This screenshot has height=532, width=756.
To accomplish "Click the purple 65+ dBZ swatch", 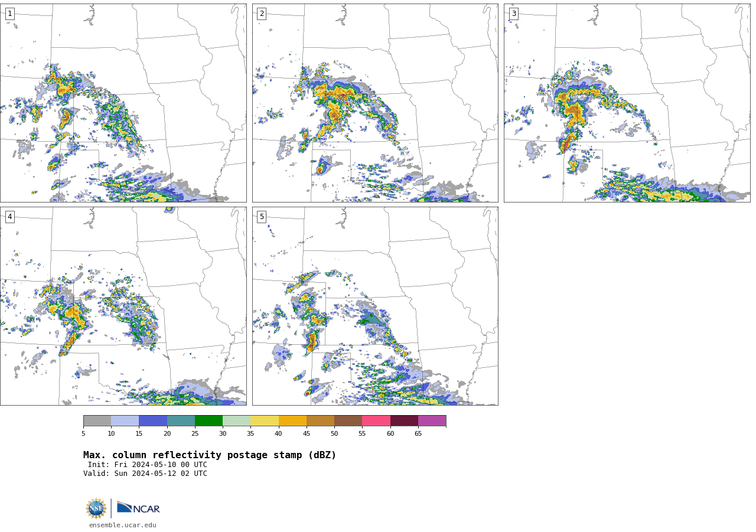I will pos(432,420).
